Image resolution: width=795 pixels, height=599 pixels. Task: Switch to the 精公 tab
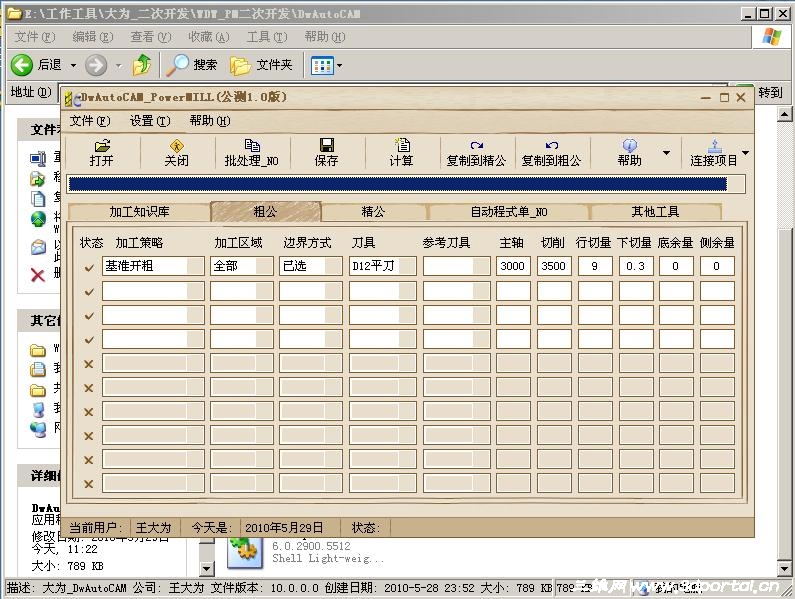pyautogui.click(x=373, y=212)
